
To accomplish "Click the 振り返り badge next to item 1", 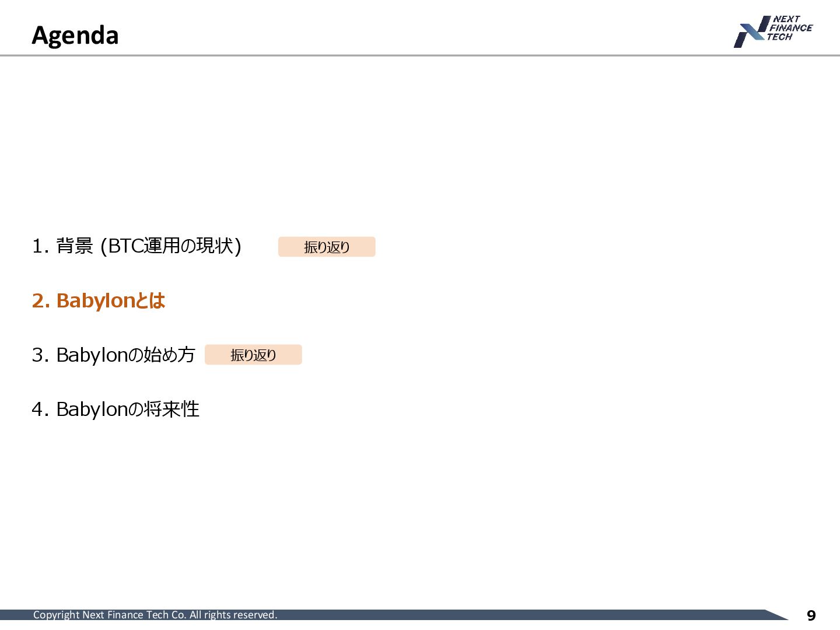I will pyautogui.click(x=327, y=247).
